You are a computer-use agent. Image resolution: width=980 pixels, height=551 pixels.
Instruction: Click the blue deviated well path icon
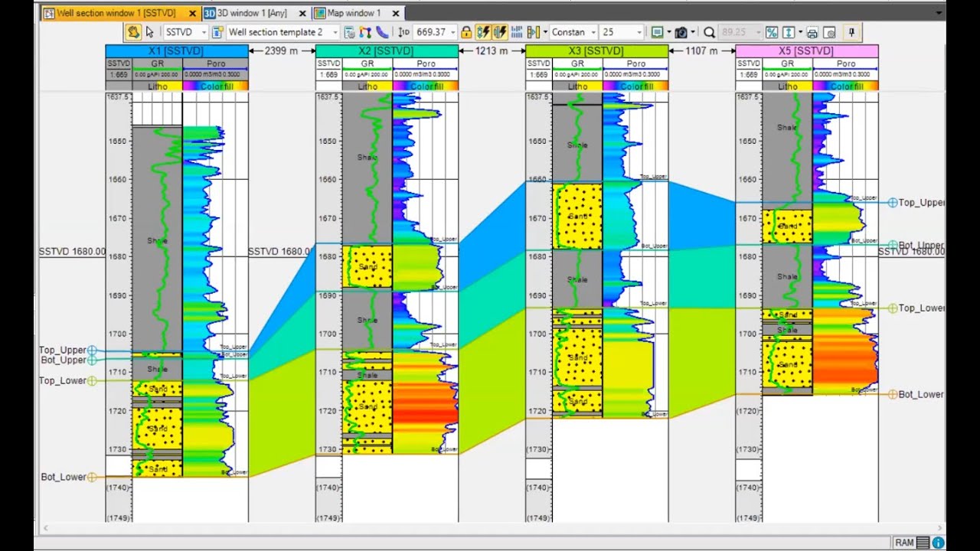tap(381, 32)
